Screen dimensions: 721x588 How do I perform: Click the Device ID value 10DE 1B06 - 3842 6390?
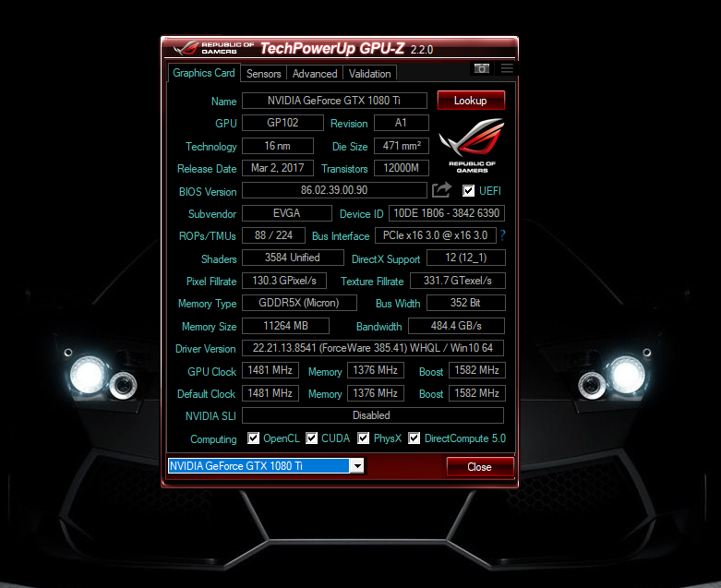point(447,213)
